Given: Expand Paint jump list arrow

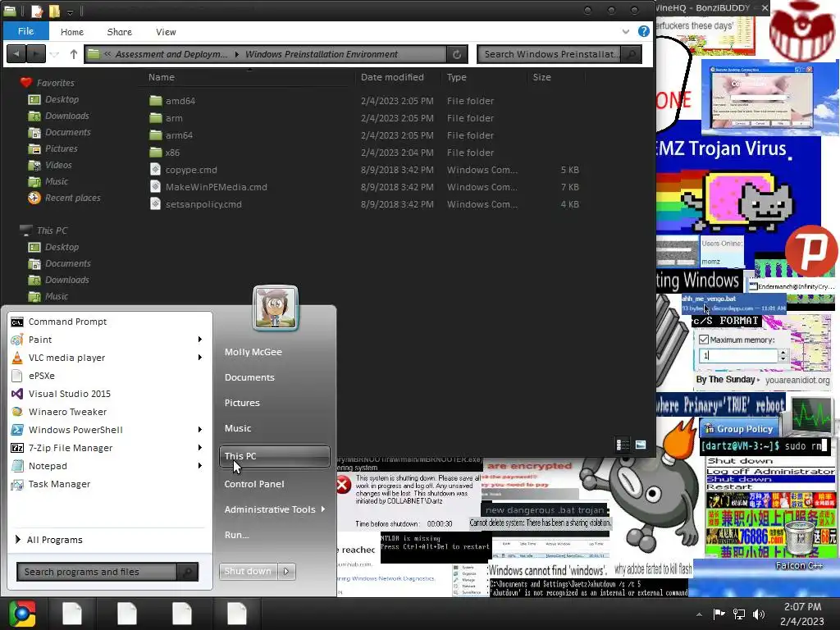Looking at the screenshot, I should [x=200, y=340].
